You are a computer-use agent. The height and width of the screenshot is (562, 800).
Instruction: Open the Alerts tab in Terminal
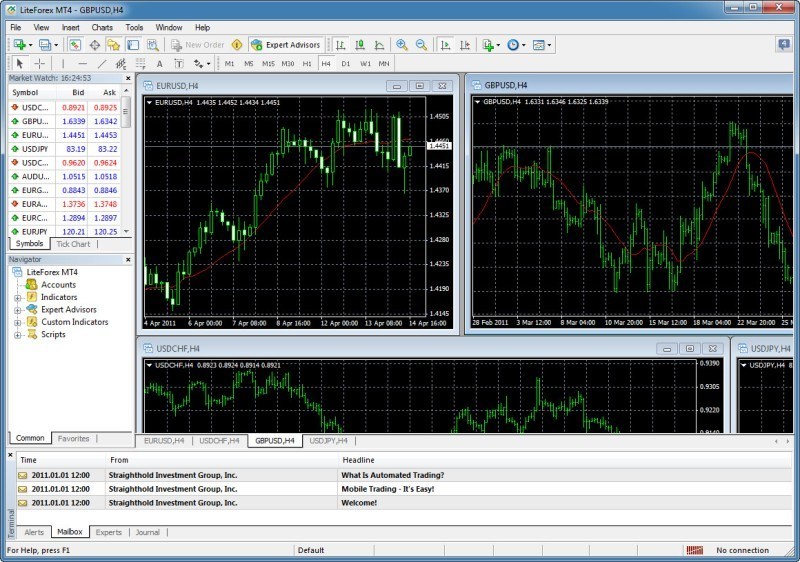pos(34,532)
